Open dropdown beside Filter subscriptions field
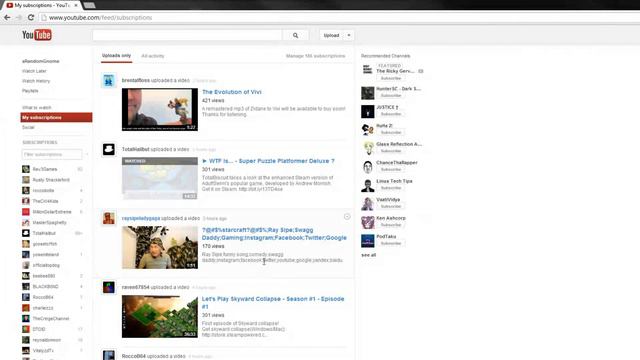This screenshot has height=360, width=640. 87,154
